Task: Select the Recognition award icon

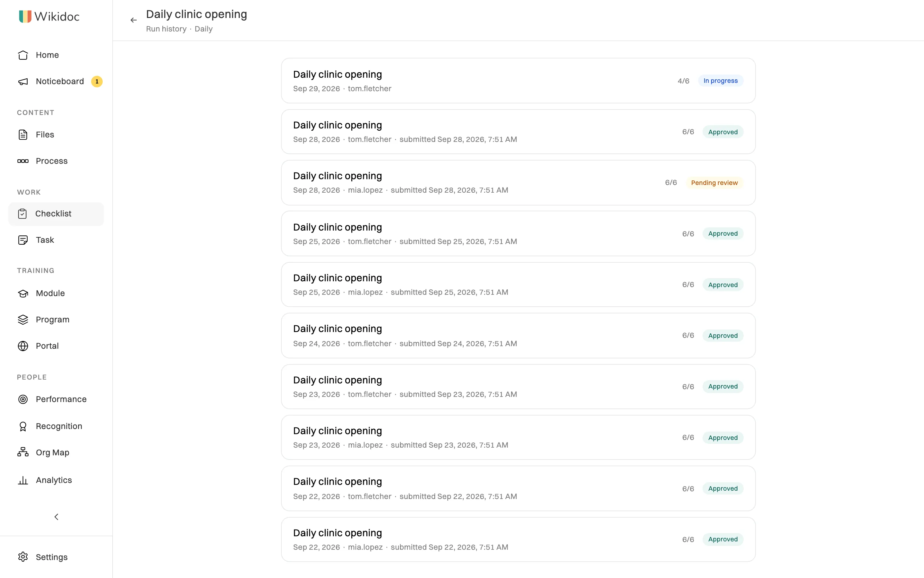Action: click(23, 426)
